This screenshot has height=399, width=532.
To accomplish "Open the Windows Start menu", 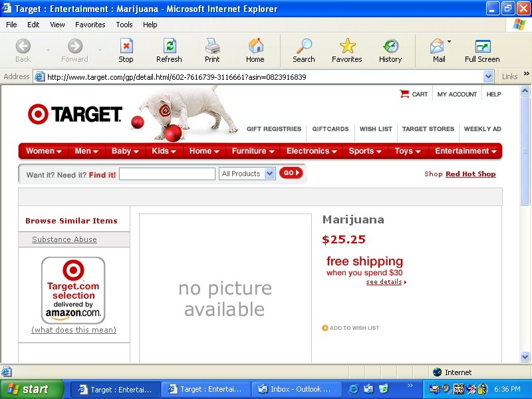I will point(32,389).
